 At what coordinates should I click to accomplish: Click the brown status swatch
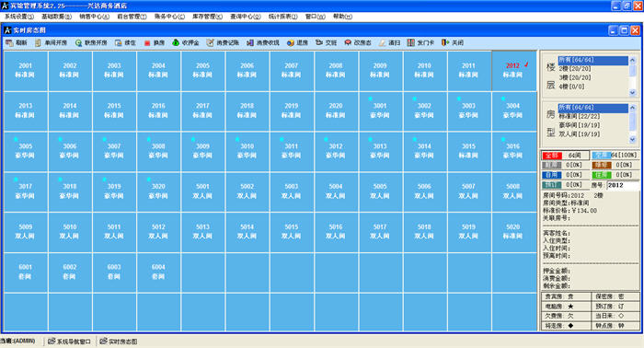click(602, 165)
